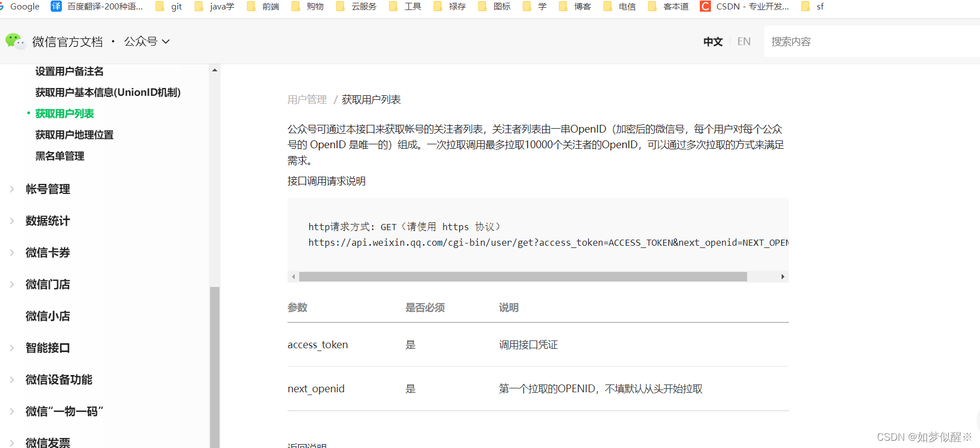
Task: Expand the 微信"一物一码" section
Action: click(65, 411)
